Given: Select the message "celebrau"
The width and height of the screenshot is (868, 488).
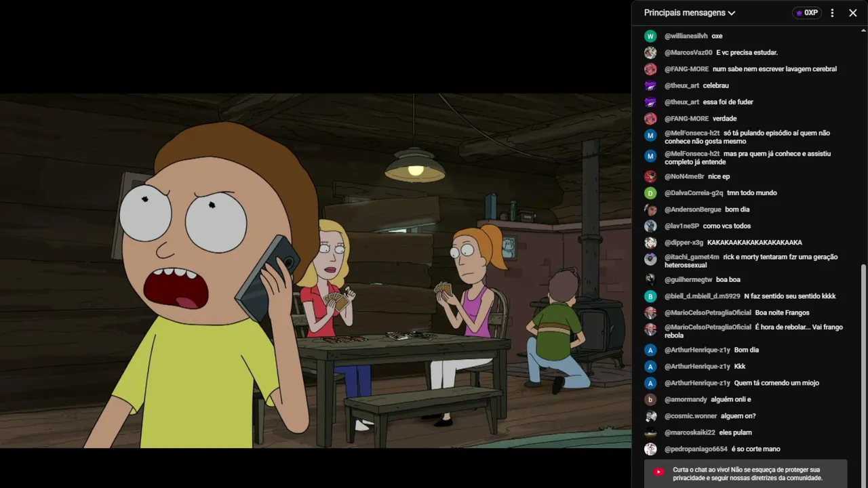Looking at the screenshot, I should point(716,85).
